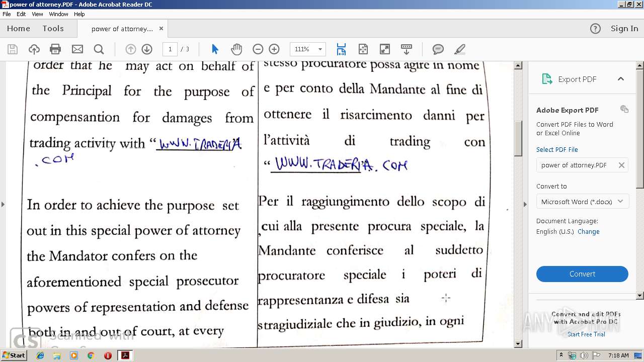Change the document language link

[589, 232]
